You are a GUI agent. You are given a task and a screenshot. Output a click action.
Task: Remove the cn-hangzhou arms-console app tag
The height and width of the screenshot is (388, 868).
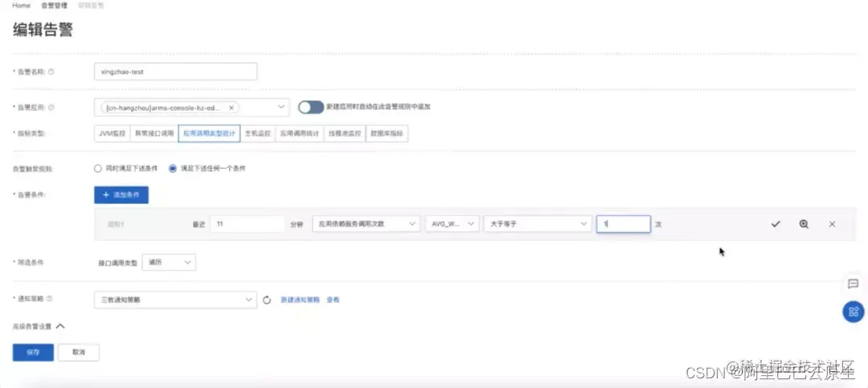pos(231,108)
